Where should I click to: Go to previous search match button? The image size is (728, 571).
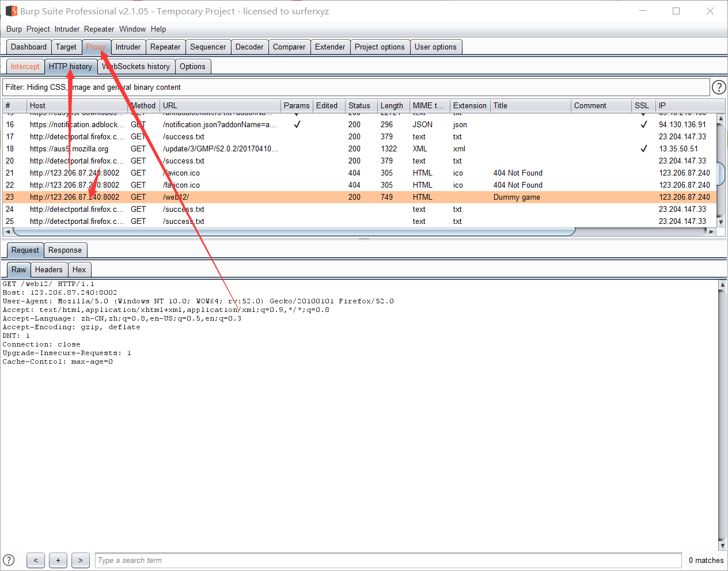tap(36, 560)
